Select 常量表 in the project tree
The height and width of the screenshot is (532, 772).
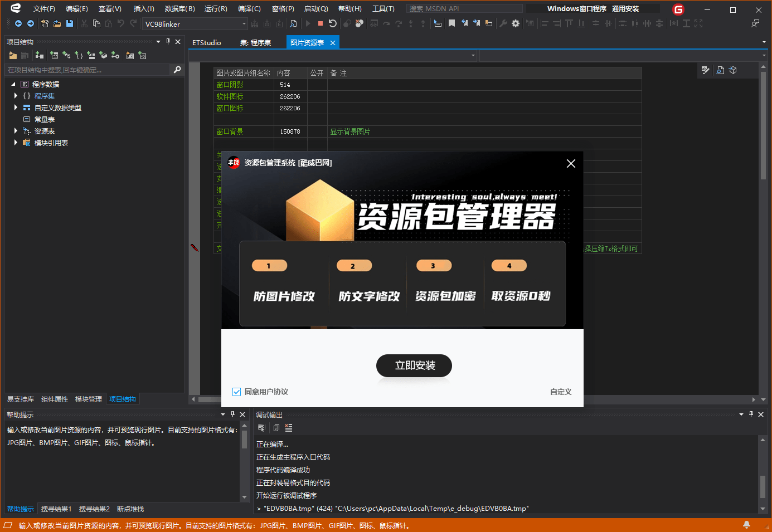(x=45, y=119)
